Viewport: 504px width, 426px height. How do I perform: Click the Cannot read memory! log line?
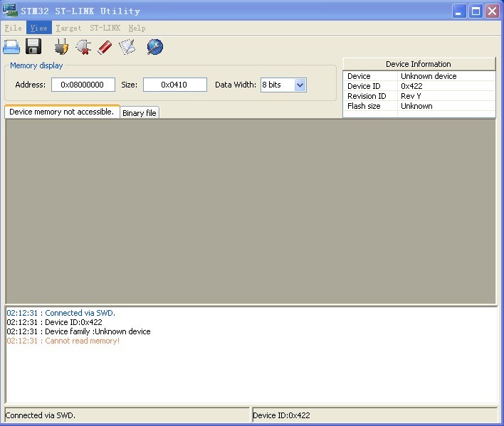[63, 341]
